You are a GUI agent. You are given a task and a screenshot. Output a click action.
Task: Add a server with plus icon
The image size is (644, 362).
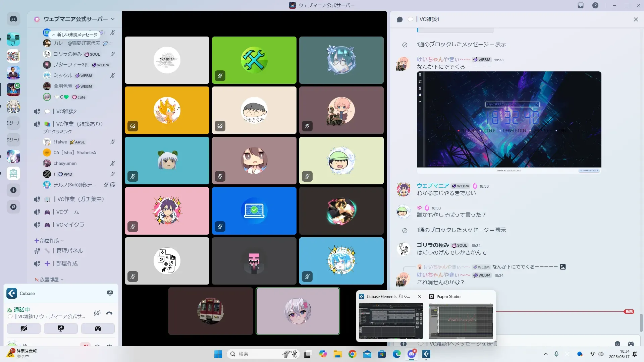(x=13, y=190)
